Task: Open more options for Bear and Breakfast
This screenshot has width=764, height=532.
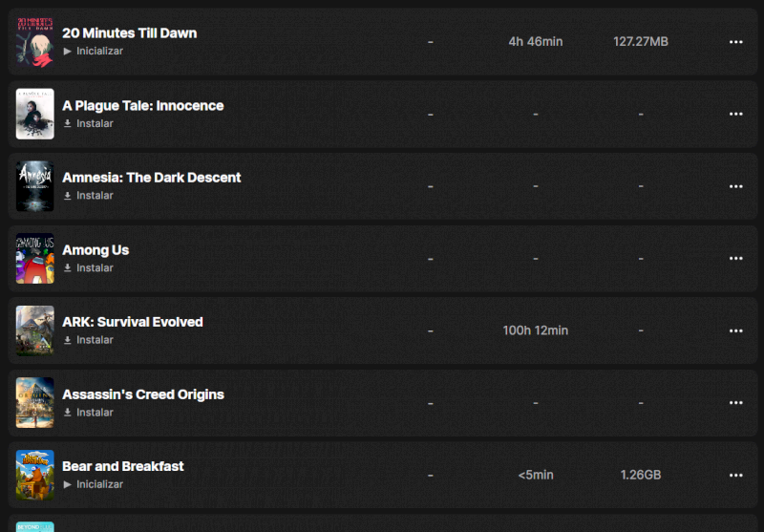Action: coord(735,475)
